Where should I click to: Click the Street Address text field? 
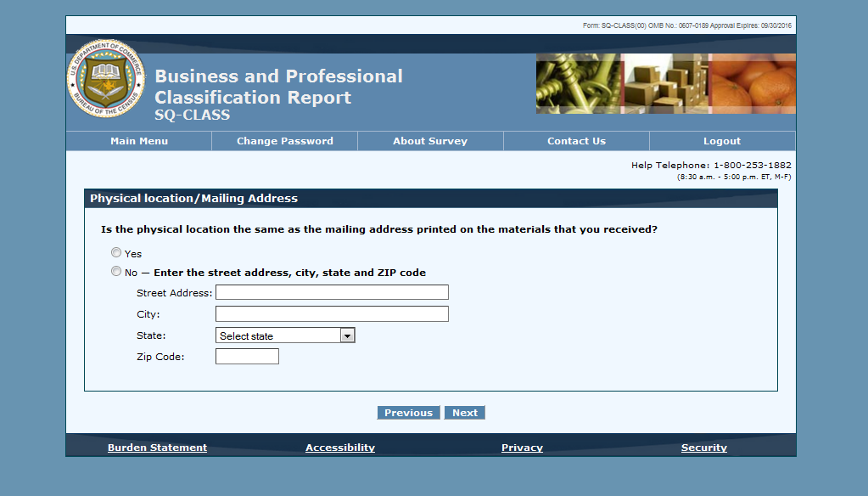pyautogui.click(x=332, y=292)
